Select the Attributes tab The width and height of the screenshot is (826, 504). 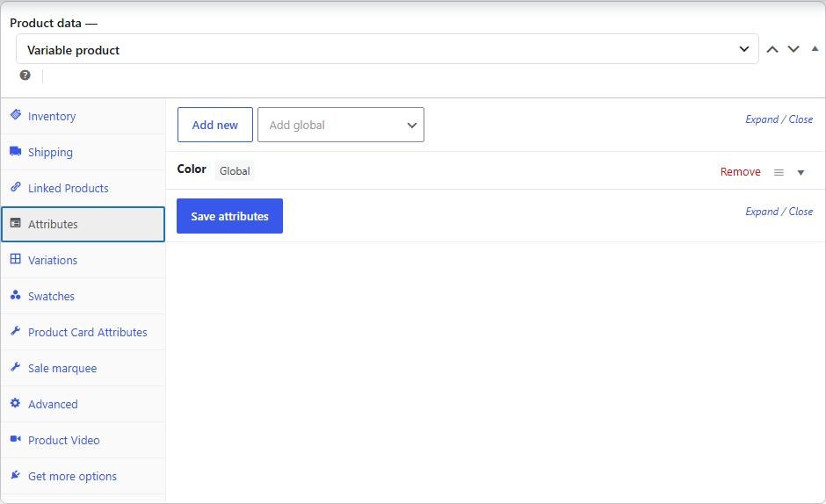click(x=83, y=225)
